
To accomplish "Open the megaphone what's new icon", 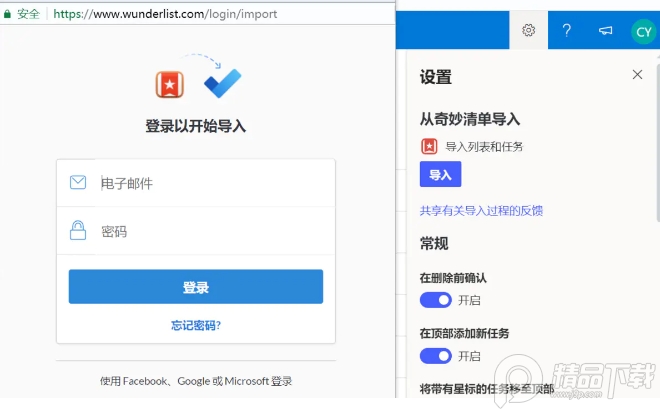I will tap(605, 31).
